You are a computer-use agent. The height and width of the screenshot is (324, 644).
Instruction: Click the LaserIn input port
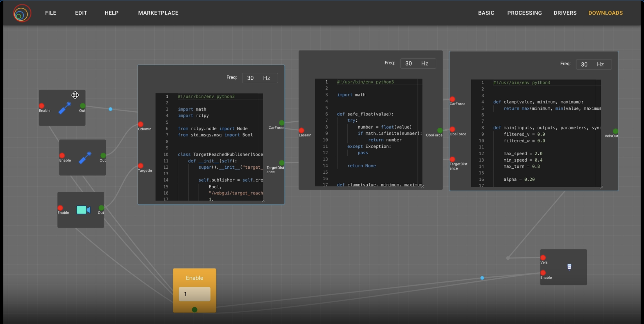pyautogui.click(x=301, y=130)
